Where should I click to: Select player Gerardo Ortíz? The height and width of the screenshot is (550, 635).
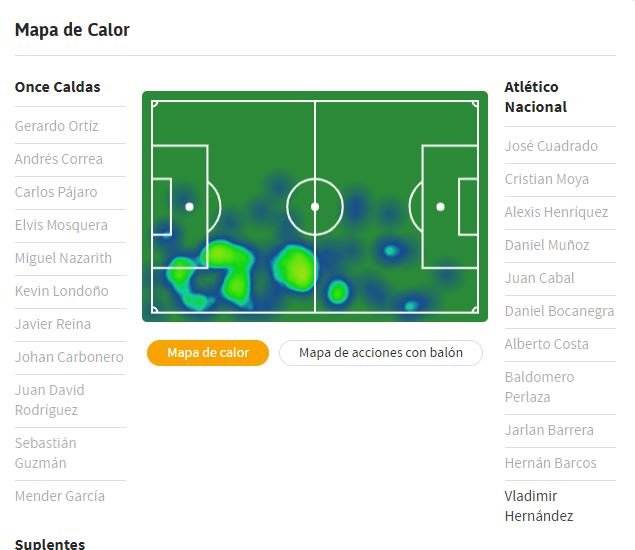tap(57, 126)
